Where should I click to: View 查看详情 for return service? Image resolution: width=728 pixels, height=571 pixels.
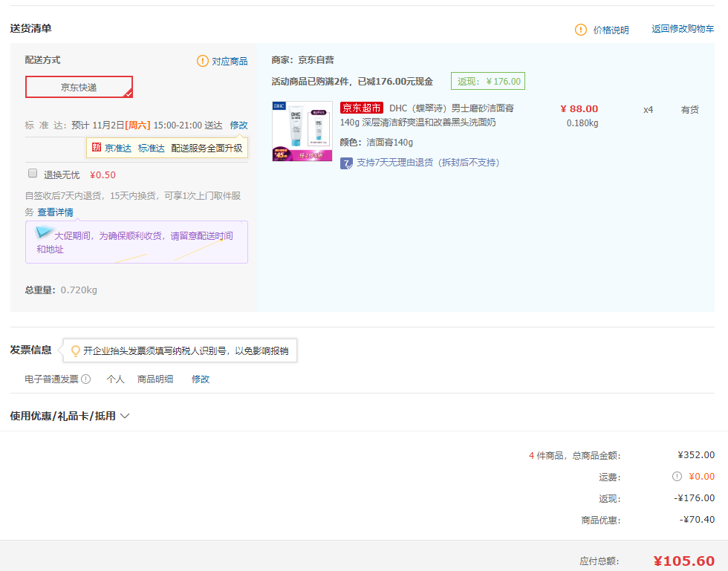[55, 212]
